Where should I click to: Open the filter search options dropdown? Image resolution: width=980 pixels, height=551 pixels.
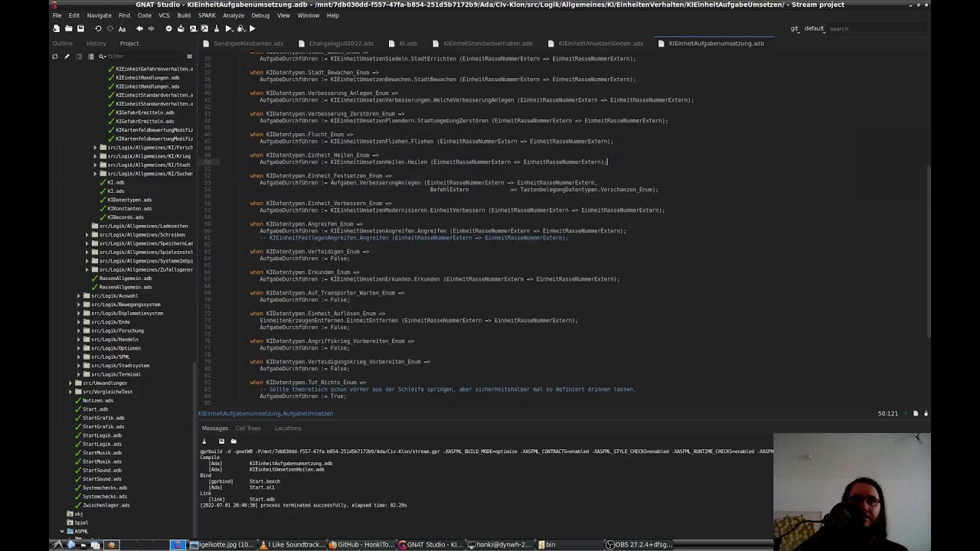103,56
